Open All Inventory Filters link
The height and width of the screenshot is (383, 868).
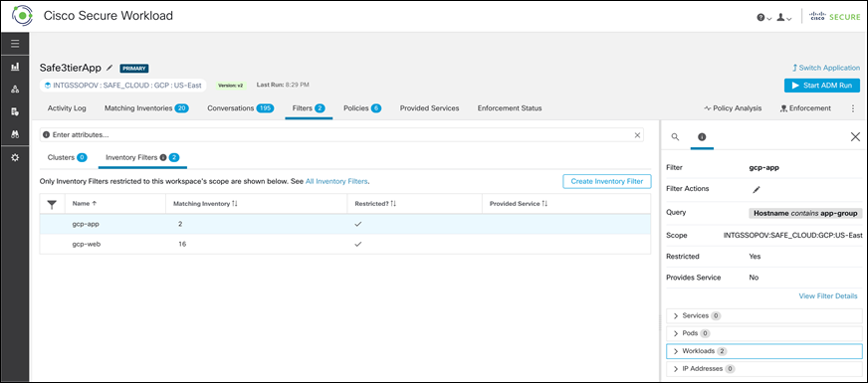(x=336, y=181)
